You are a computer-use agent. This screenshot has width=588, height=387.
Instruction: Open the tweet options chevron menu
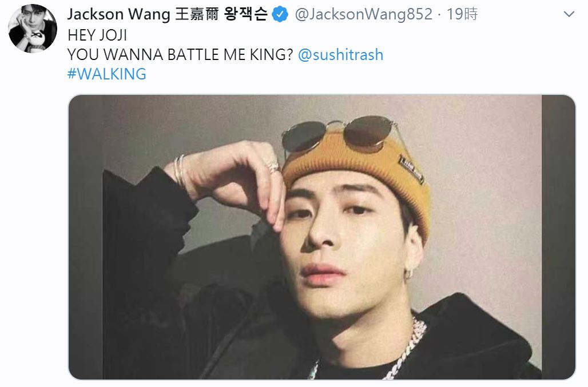[569, 14]
